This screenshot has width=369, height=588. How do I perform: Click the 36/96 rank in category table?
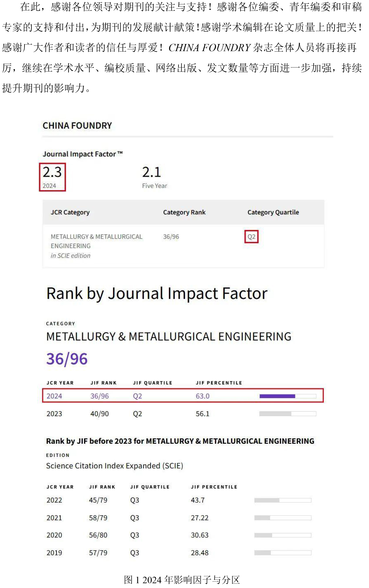pos(171,237)
